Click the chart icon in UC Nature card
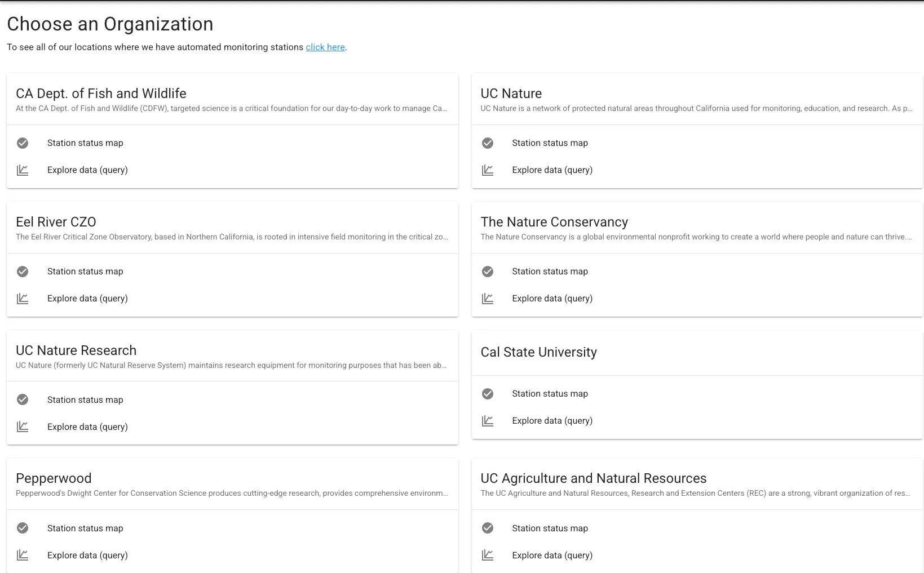Viewport: 924px width, 573px height. coord(488,170)
